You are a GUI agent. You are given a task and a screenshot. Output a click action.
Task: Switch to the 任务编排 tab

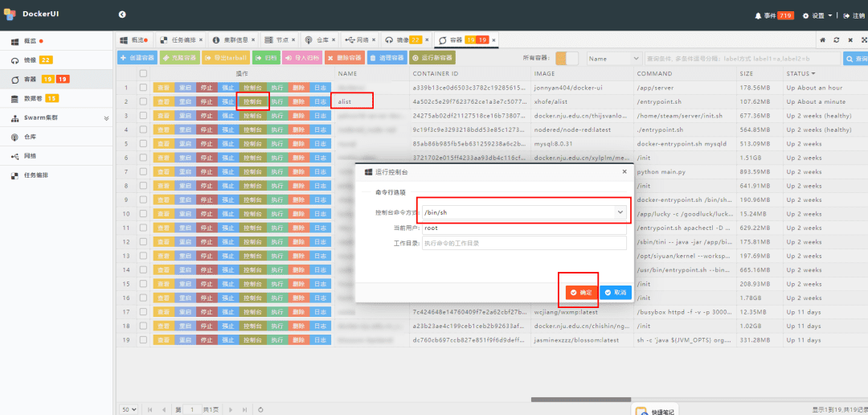178,39
